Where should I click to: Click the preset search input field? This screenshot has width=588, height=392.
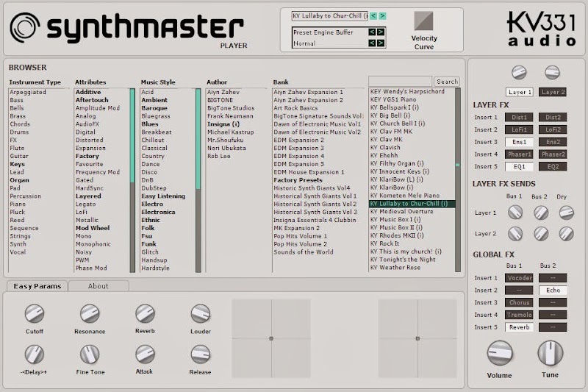(x=400, y=82)
